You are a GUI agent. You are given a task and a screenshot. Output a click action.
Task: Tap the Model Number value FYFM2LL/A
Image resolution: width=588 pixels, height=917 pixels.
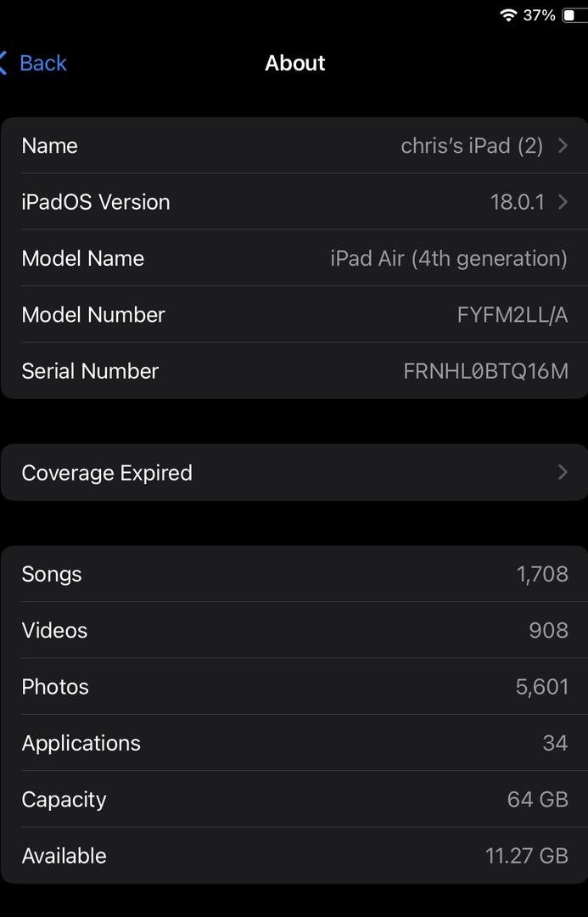pyautogui.click(x=512, y=315)
